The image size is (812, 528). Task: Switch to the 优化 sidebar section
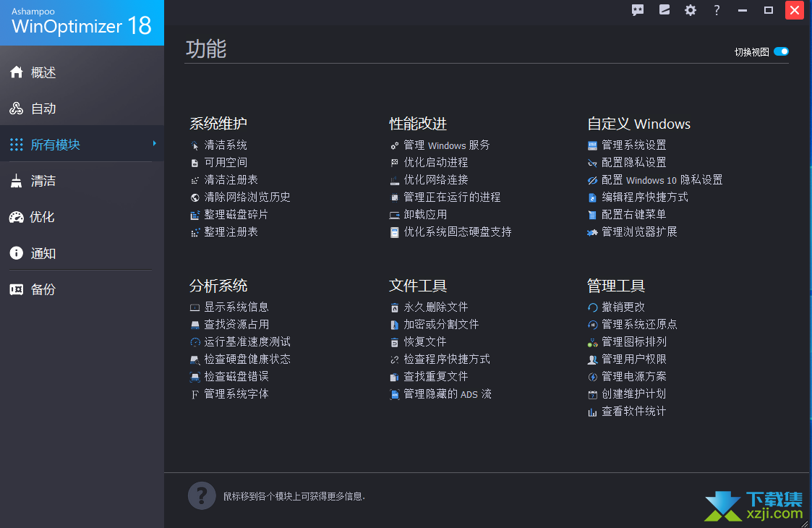(x=82, y=217)
